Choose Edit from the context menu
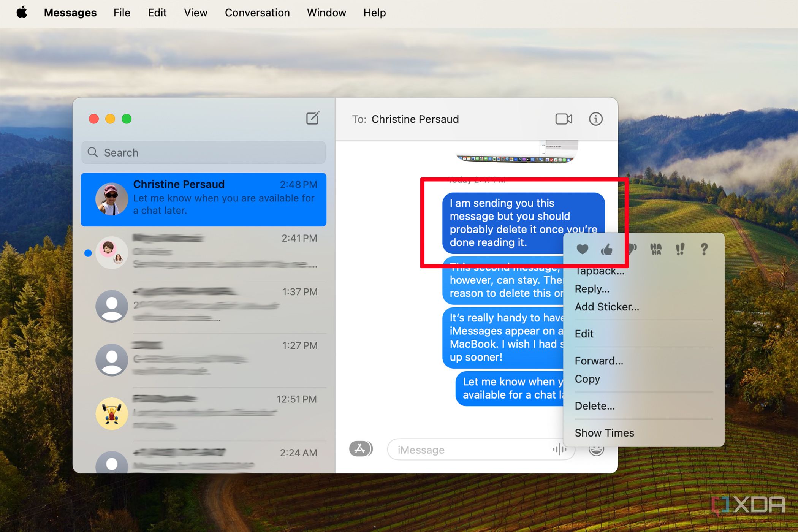This screenshot has height=532, width=798. [584, 333]
